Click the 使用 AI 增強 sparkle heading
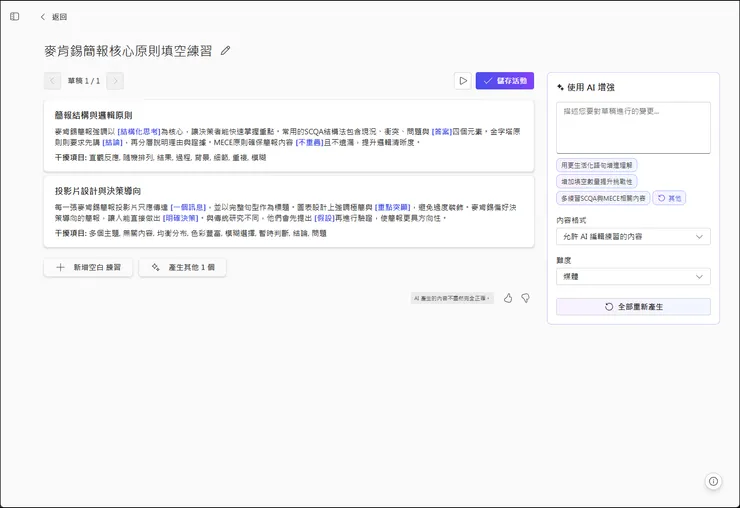740x508 pixels. 586,87
